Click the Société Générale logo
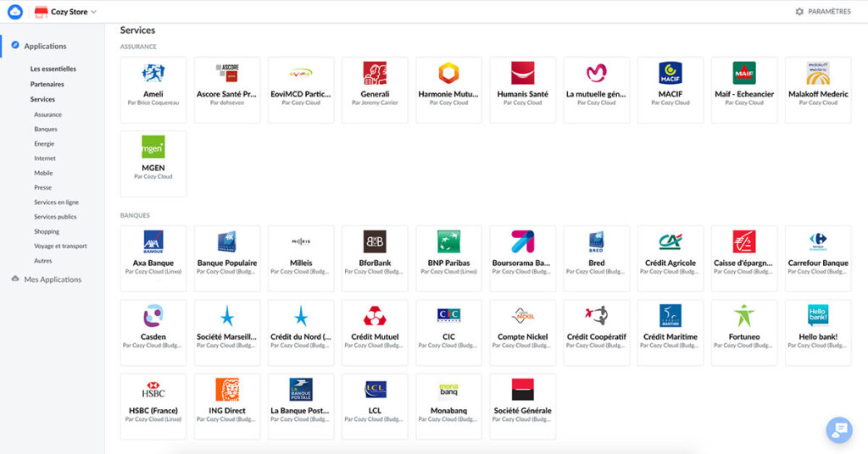 pos(522,390)
